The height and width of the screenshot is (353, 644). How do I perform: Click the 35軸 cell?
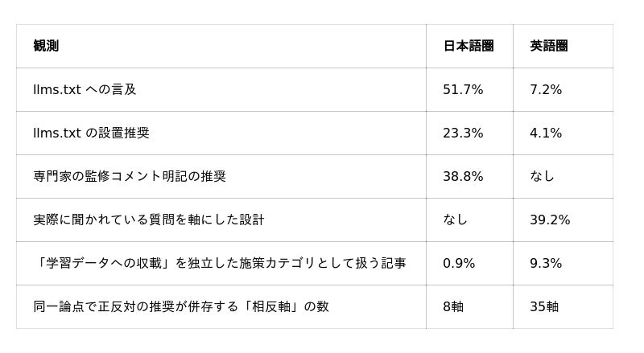pyautogui.click(x=544, y=306)
